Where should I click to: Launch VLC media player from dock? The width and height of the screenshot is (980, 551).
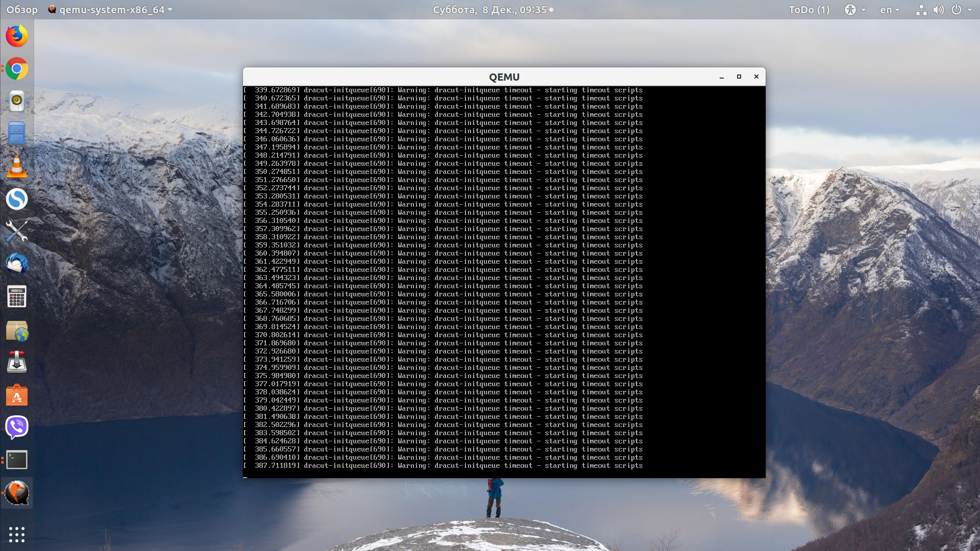(x=17, y=166)
